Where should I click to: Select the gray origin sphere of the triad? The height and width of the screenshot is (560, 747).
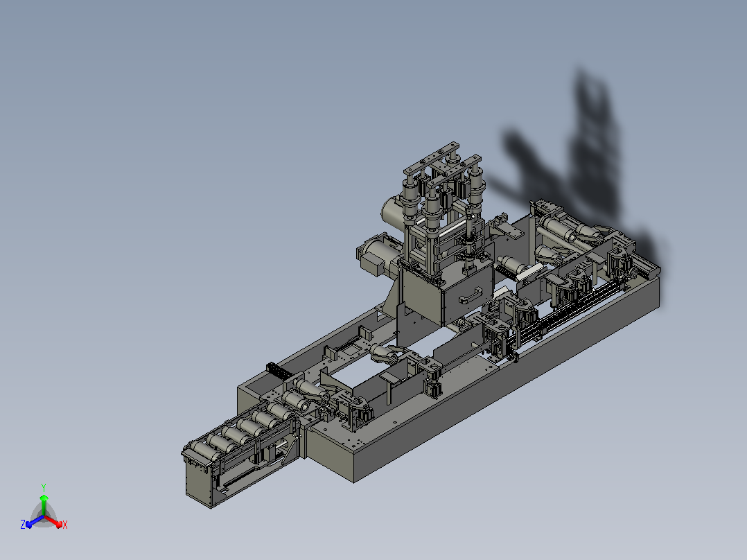[x=44, y=516]
